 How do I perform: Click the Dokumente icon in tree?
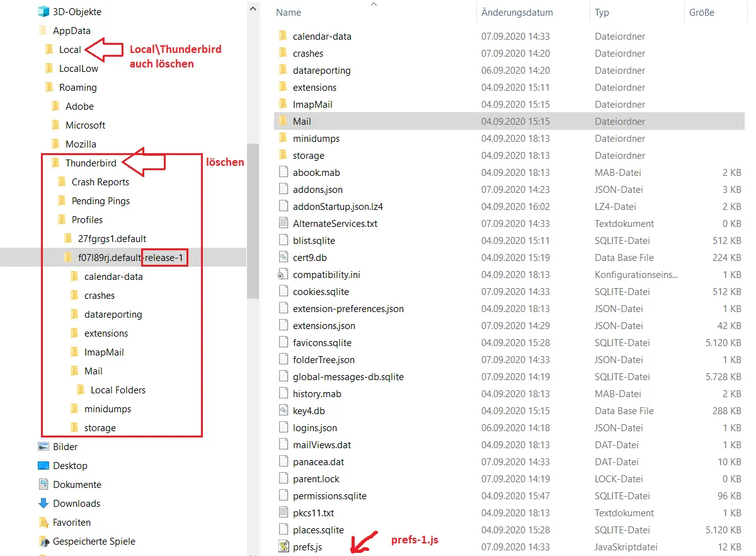click(43, 484)
